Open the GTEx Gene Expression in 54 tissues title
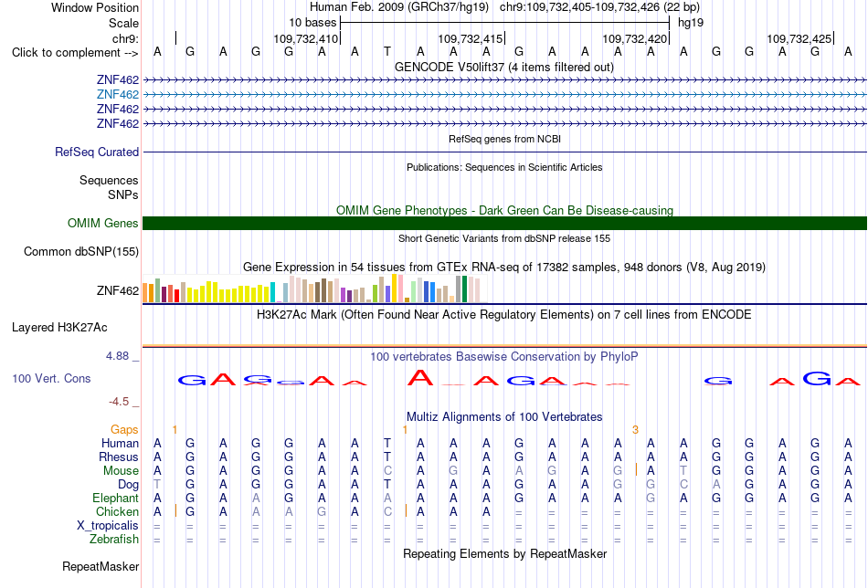The image size is (868, 588). [504, 268]
